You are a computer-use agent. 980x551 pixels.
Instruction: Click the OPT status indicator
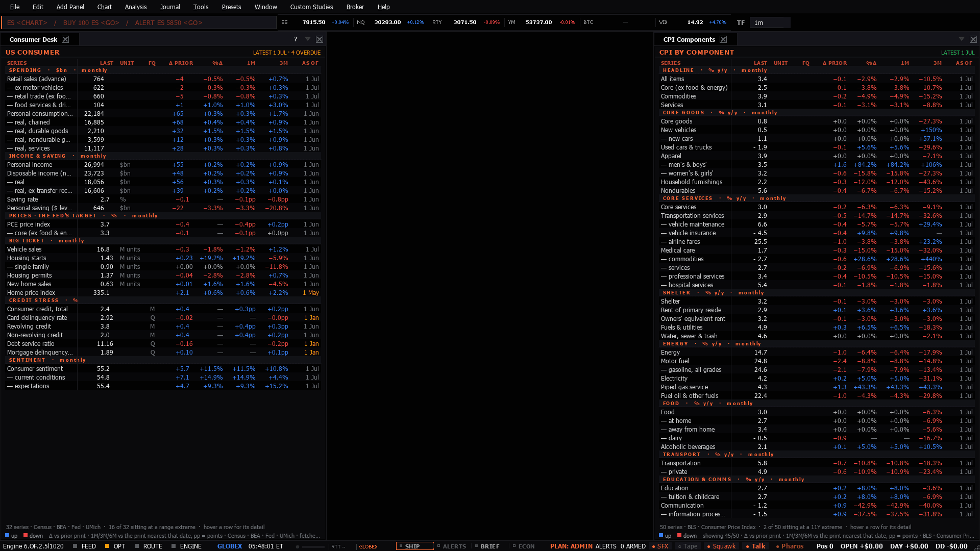click(x=115, y=546)
